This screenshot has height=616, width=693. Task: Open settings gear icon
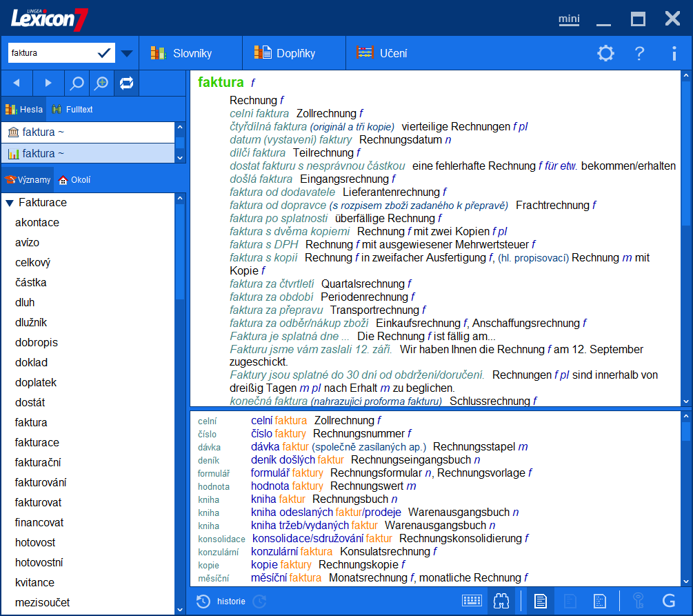(605, 54)
